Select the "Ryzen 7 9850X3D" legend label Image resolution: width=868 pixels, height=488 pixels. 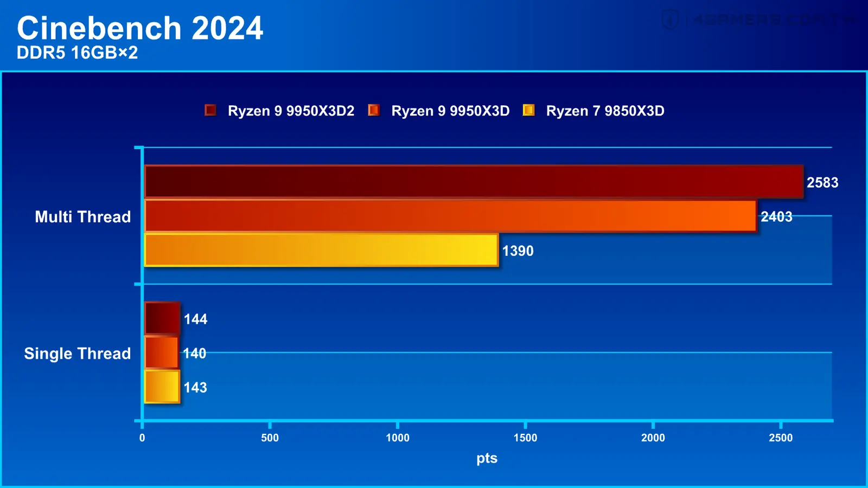(605, 111)
